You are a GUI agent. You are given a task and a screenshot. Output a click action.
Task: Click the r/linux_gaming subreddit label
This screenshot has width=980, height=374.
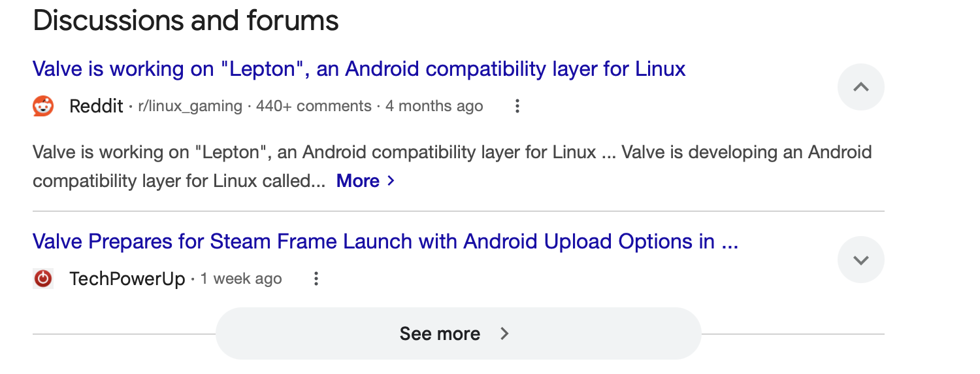coord(190,106)
